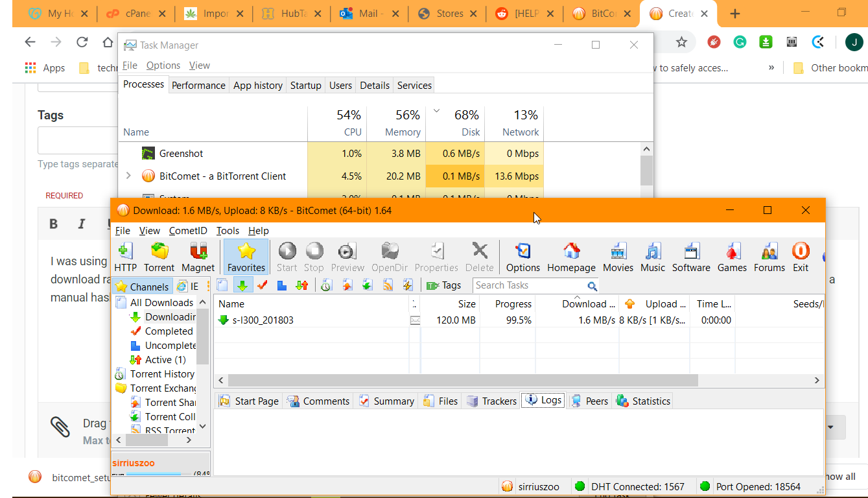The height and width of the screenshot is (498, 868).
Task: Click DHT Connected status bar indicator
Action: [629, 486]
